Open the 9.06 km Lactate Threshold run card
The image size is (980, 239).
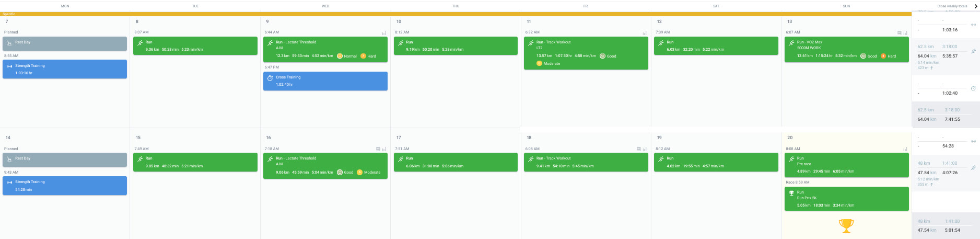325,166
